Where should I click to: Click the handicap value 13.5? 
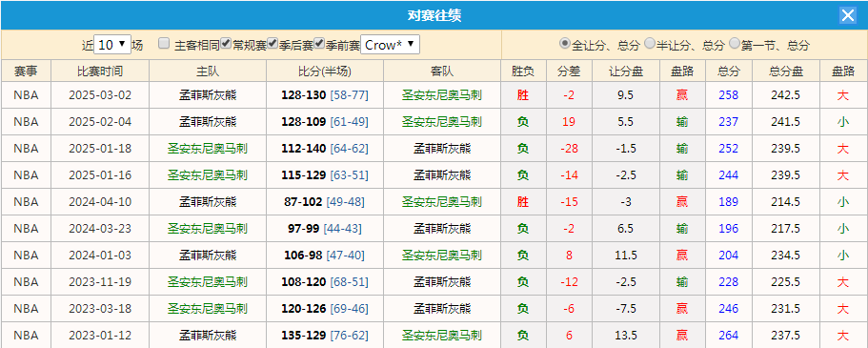pyautogui.click(x=626, y=336)
